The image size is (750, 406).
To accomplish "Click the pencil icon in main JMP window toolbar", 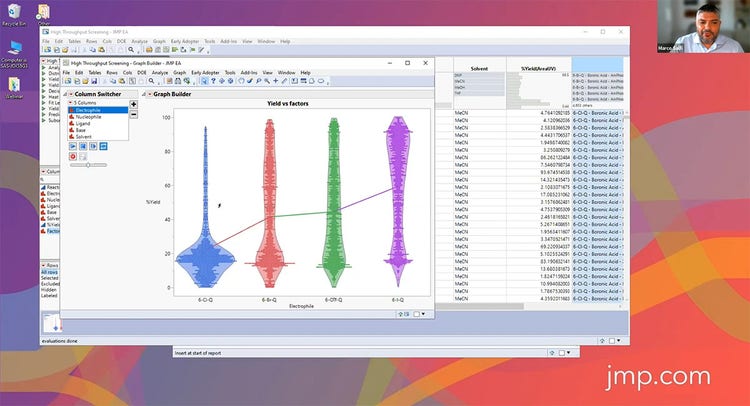I will tap(201, 50).
